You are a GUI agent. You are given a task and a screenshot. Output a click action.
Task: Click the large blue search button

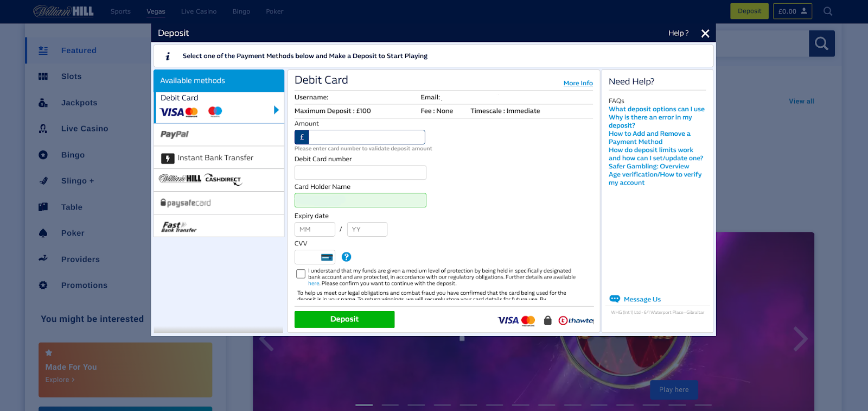tap(822, 43)
